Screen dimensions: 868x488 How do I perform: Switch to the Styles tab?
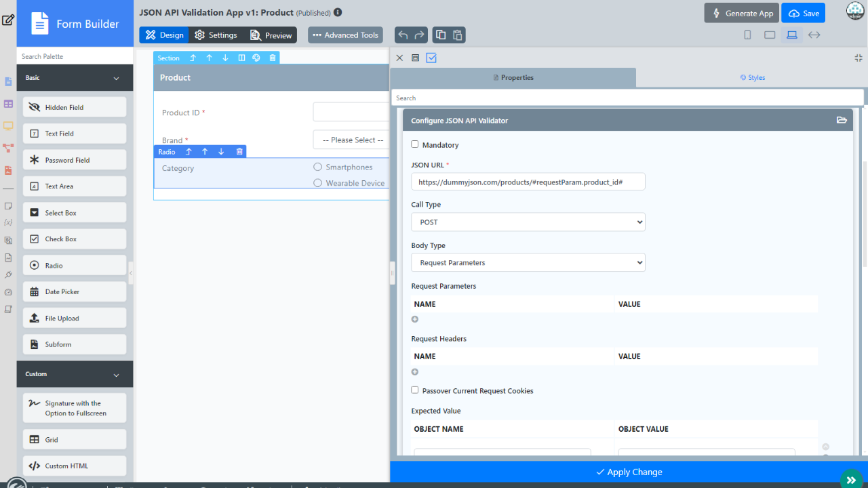(x=752, y=78)
